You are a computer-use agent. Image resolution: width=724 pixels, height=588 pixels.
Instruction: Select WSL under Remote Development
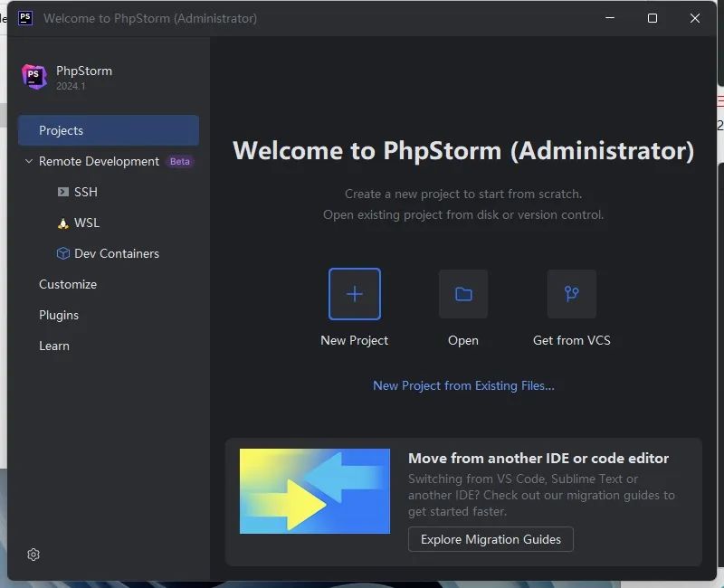(87, 223)
